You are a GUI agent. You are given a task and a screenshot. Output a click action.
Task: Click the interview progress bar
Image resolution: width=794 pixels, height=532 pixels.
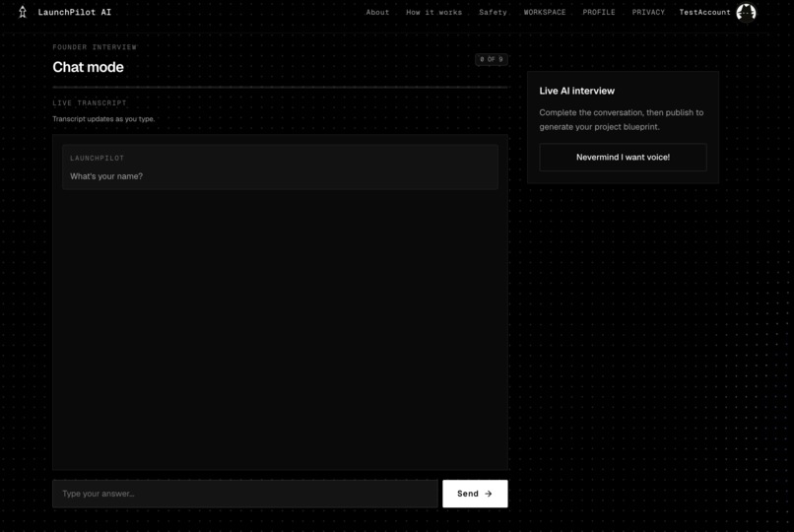click(280, 87)
